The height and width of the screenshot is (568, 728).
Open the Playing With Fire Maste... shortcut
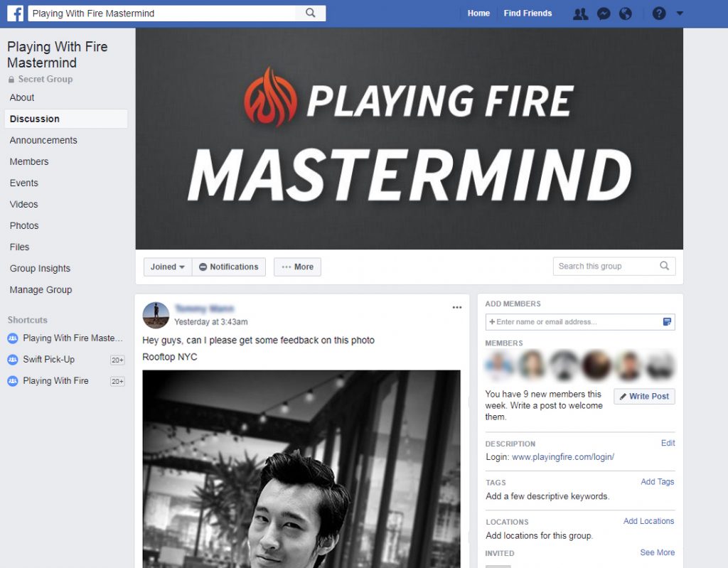point(65,338)
